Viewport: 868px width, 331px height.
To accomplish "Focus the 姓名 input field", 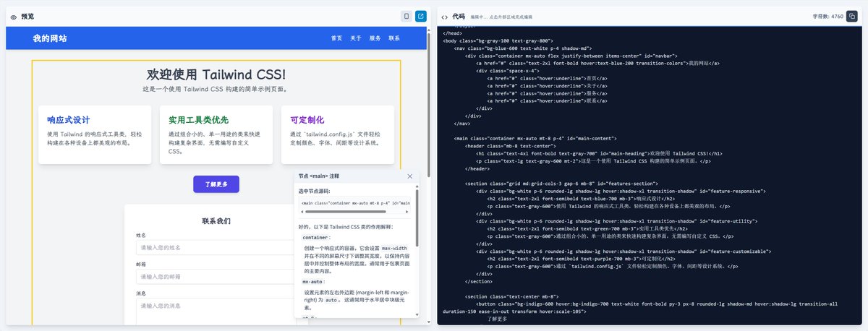I will (x=216, y=248).
